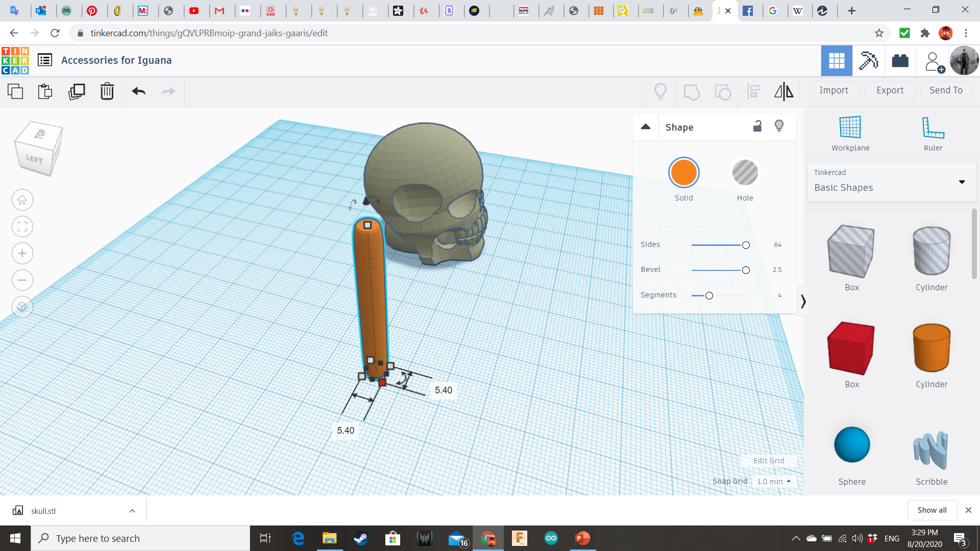The height and width of the screenshot is (551, 980).
Task: Open a new browser tab
Action: (851, 11)
